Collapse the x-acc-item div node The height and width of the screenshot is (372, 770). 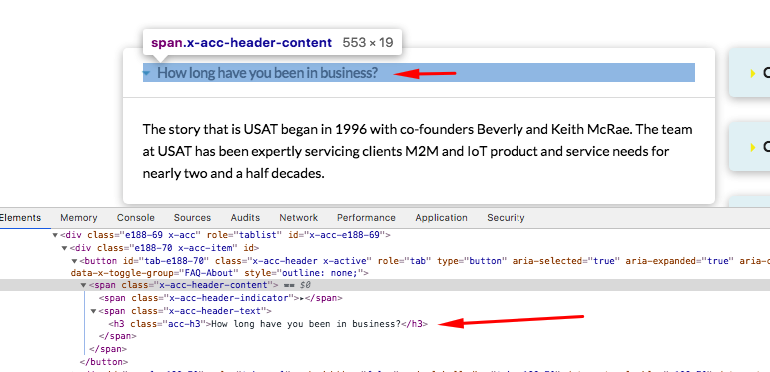(x=64, y=248)
